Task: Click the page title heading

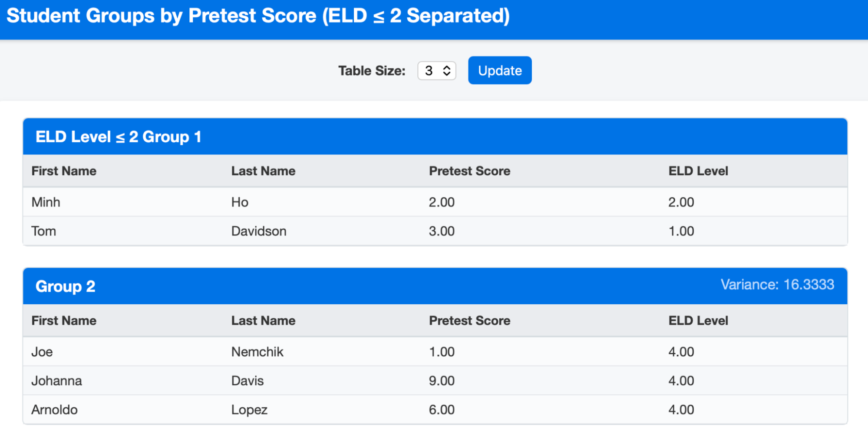Action: click(258, 16)
